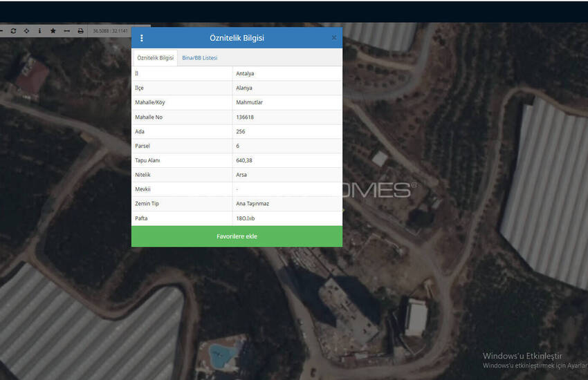The image size is (588, 380).
Task: Open the three-dot menu in dialog header
Action: [x=142, y=38]
